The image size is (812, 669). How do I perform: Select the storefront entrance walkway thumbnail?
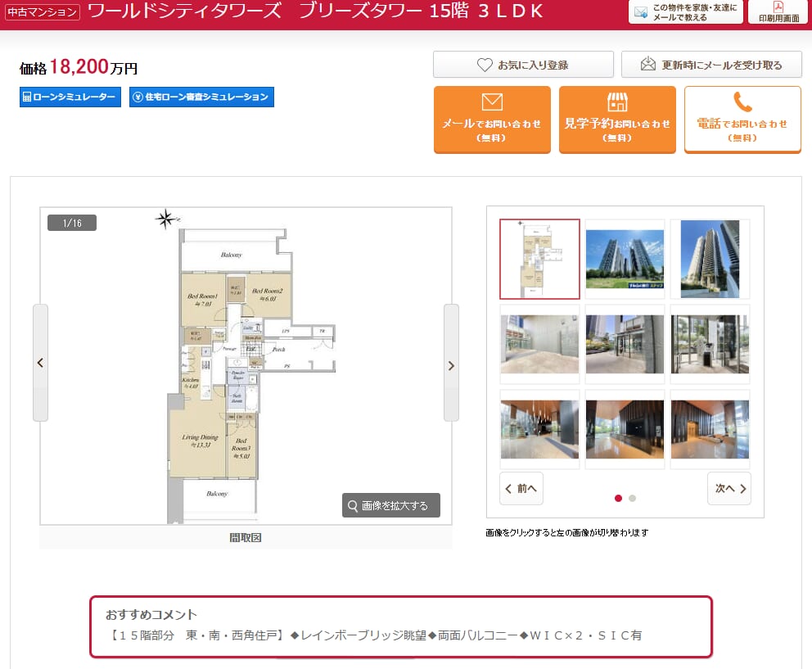pos(625,344)
